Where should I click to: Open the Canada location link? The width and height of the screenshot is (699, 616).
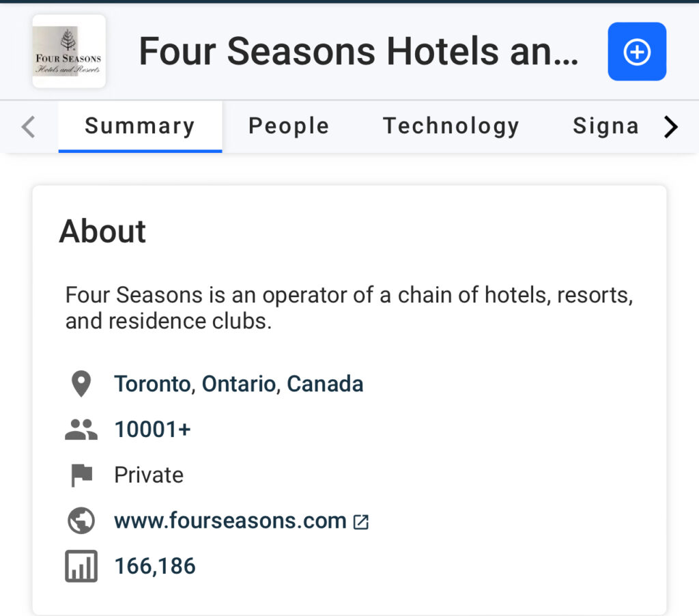[325, 384]
